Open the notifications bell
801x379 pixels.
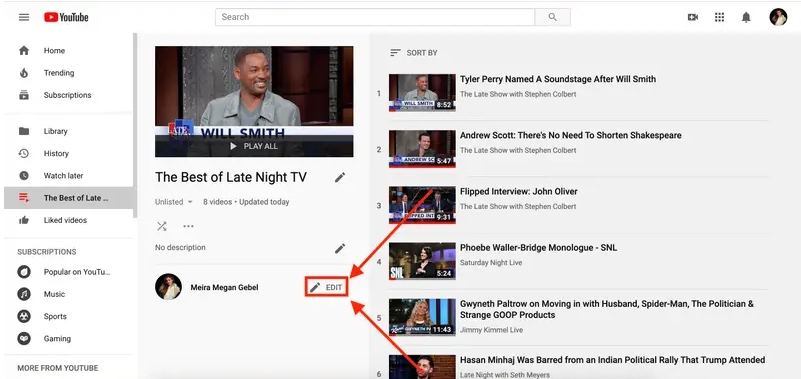tap(746, 17)
